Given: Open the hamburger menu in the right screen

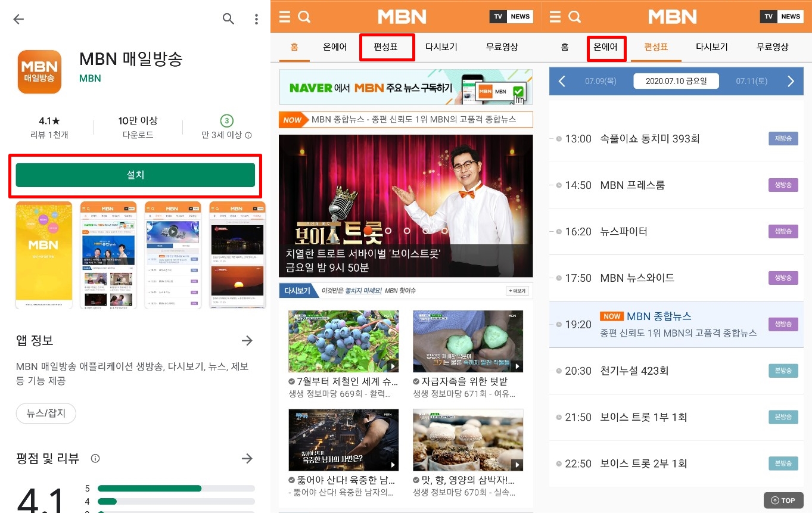Looking at the screenshot, I should 555,17.
